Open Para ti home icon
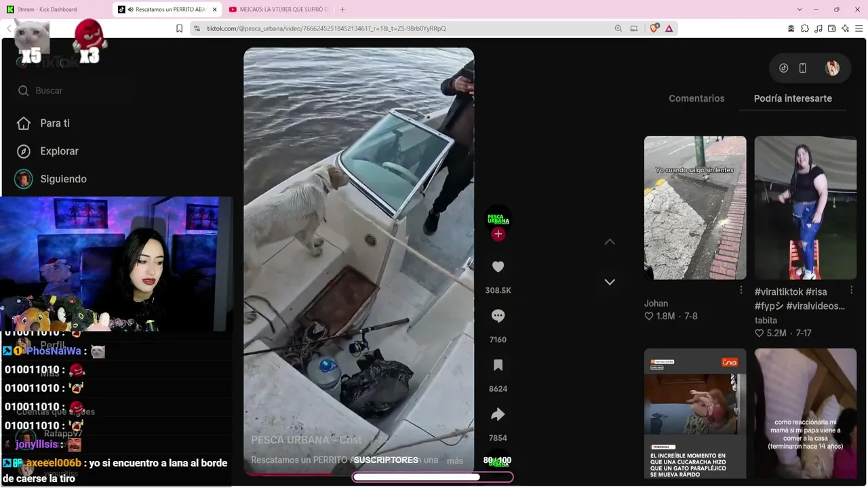The image size is (868, 488). pos(24,123)
